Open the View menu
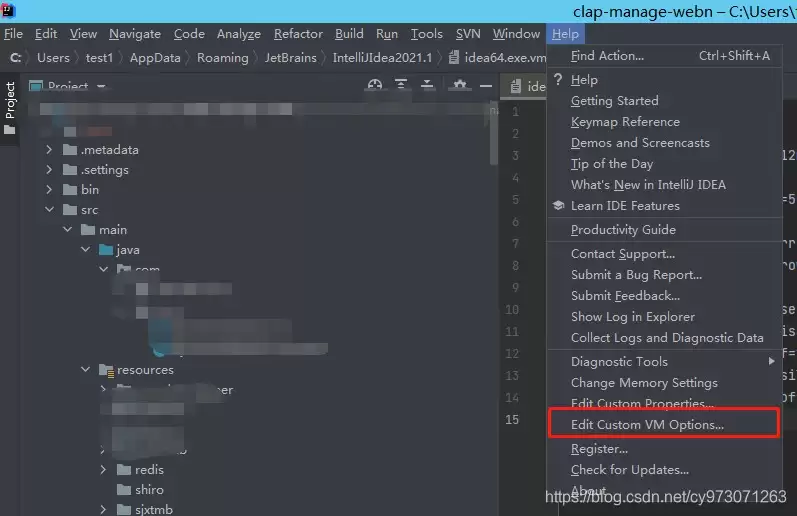 83,34
